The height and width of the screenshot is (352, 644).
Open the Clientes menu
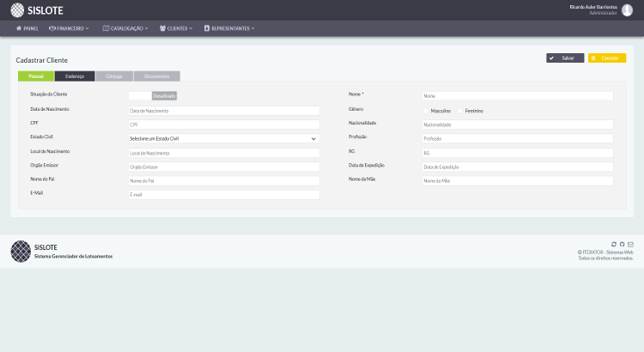[x=176, y=28]
